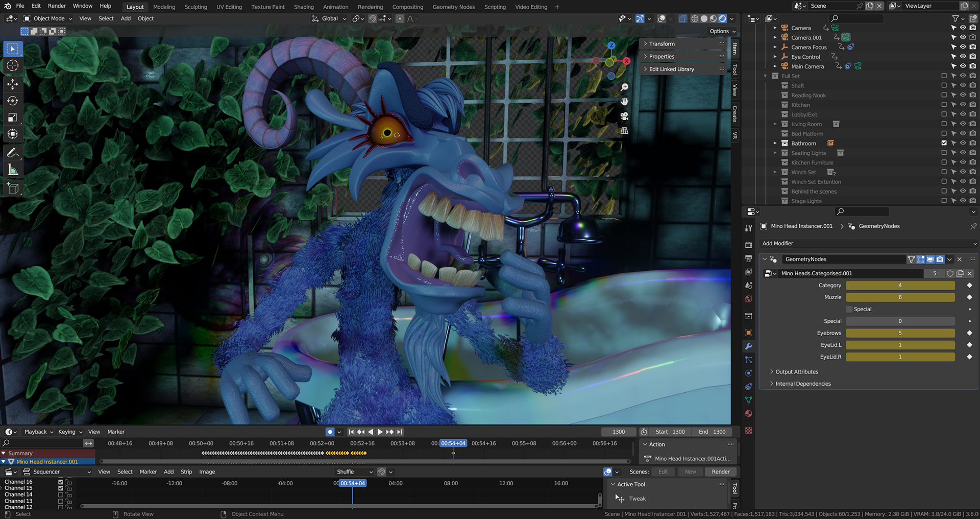Click the viewport zoom magnifier icon
Viewport: 980px width, 519px height.
coord(624,87)
